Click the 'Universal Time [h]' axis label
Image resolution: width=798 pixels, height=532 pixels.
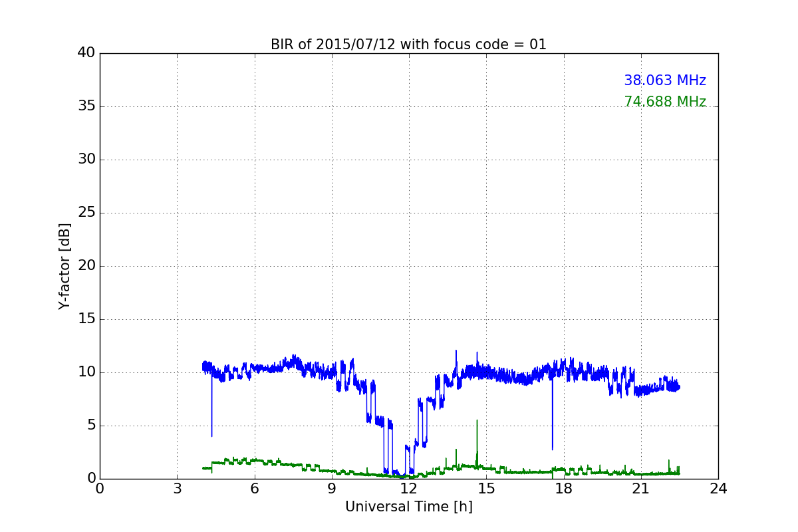(x=408, y=507)
